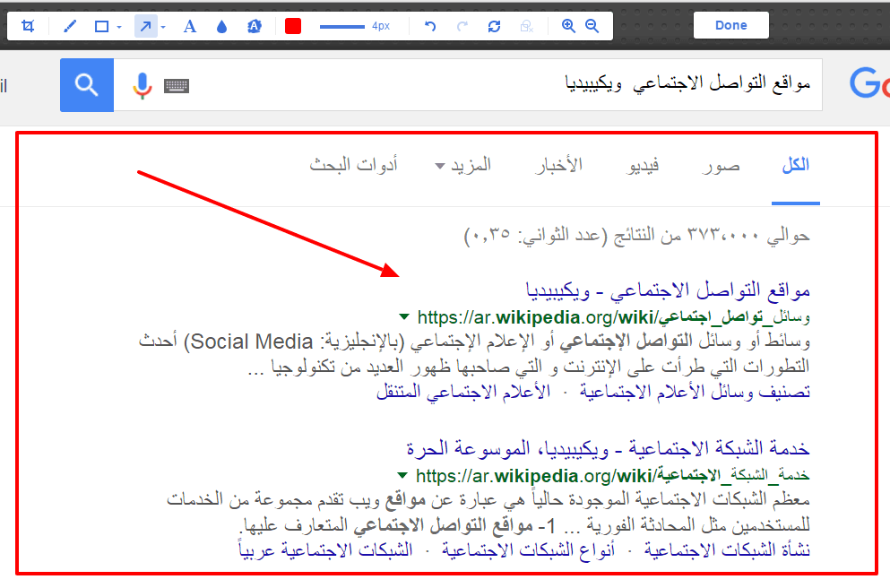Open the on-screen keyboard icon

click(177, 86)
